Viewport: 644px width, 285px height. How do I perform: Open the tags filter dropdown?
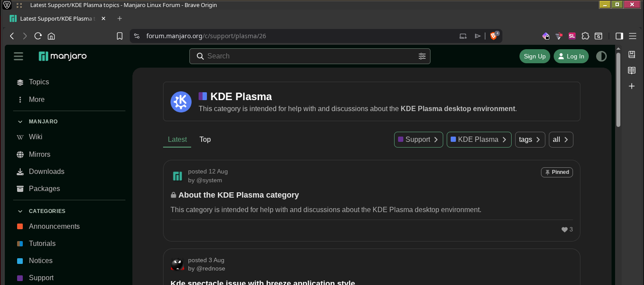pos(530,140)
